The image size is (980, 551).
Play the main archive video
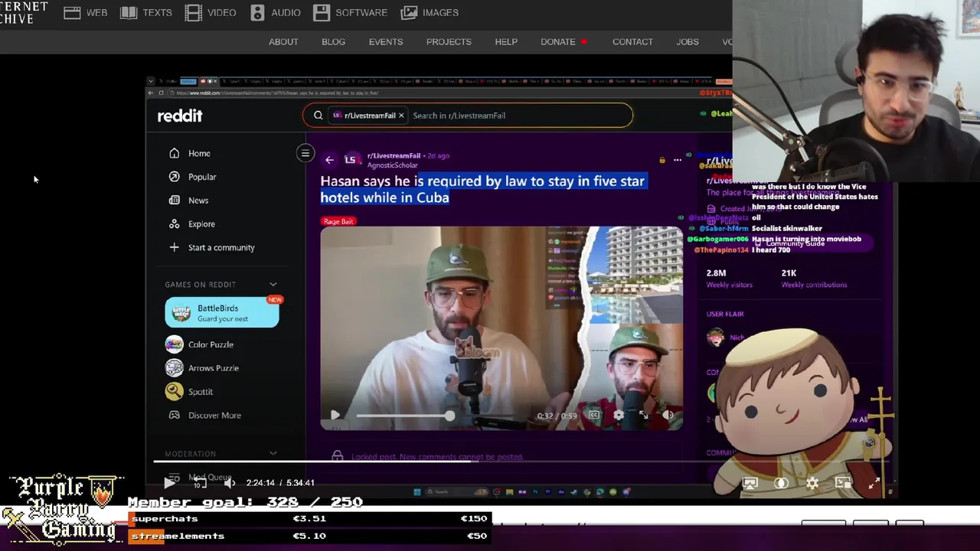(x=170, y=483)
